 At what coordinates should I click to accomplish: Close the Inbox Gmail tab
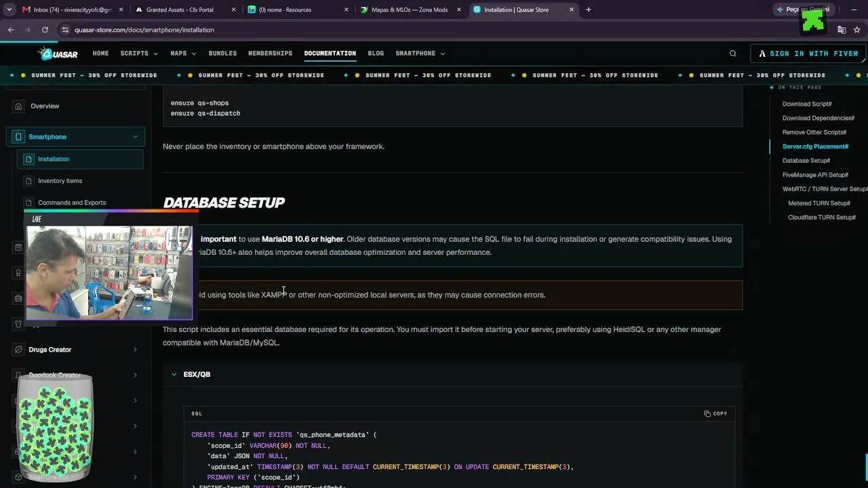pyautogui.click(x=121, y=9)
